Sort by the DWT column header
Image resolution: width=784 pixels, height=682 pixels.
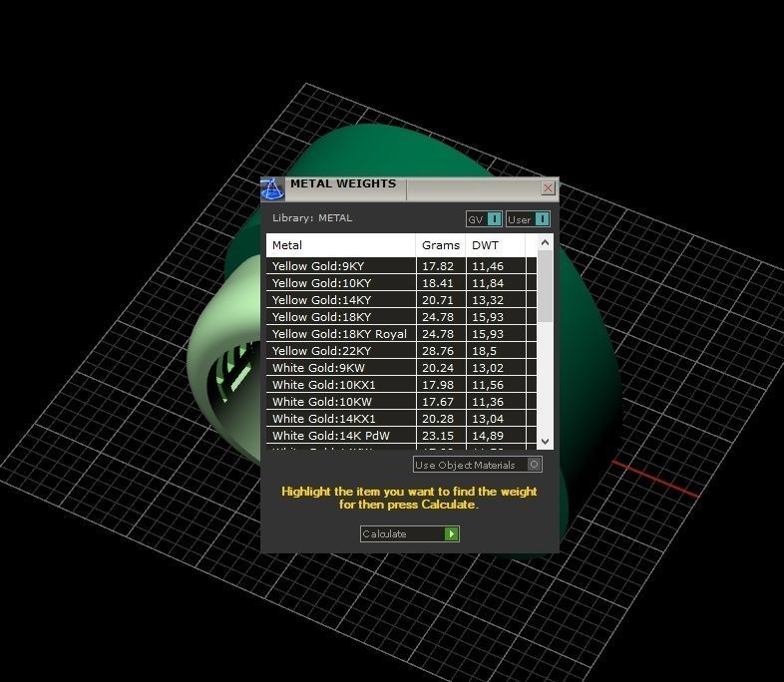click(x=496, y=245)
